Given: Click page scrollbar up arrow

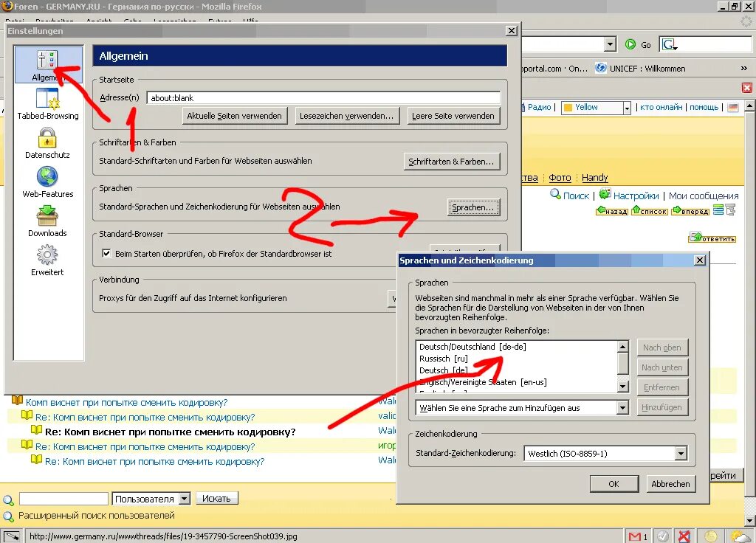Looking at the screenshot, I should coord(749,106).
